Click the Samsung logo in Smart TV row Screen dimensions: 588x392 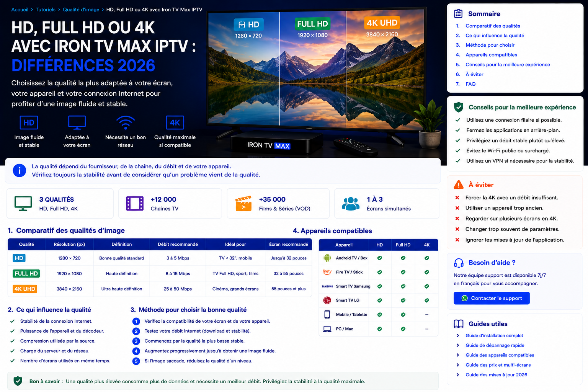coord(327,286)
